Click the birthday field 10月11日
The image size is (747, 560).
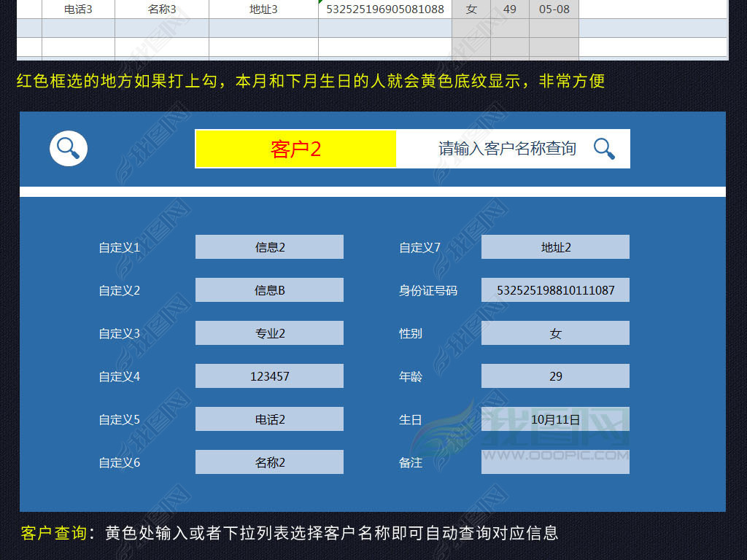coord(555,419)
